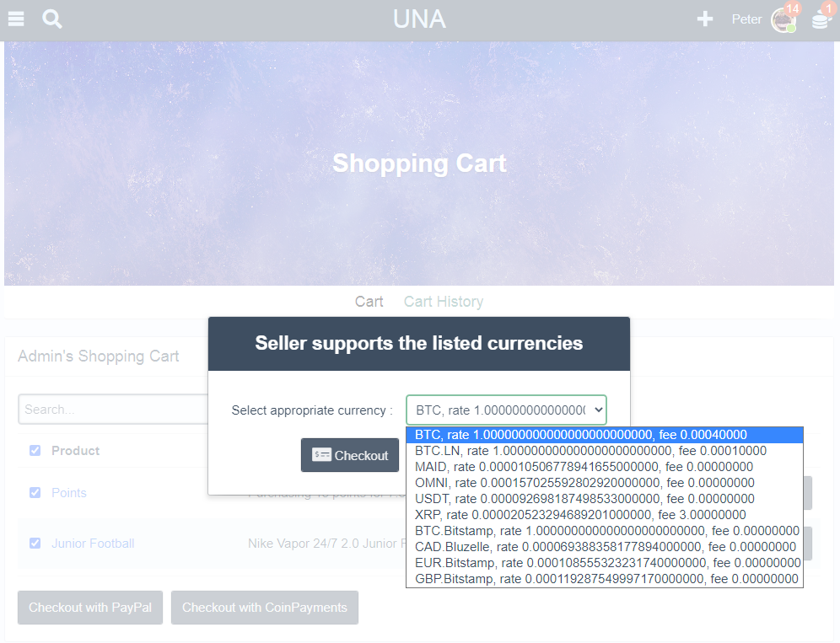The image size is (840, 643).
Task: Select USDT in the currency list
Action: (x=584, y=499)
